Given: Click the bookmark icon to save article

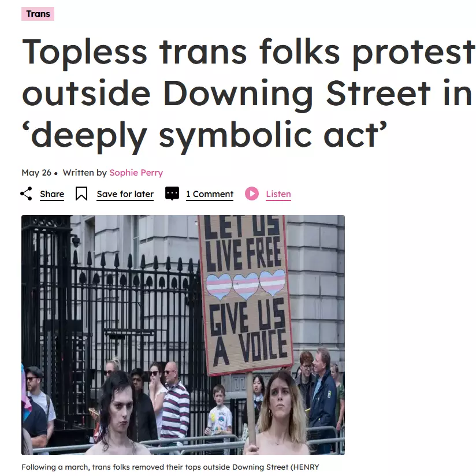Looking at the screenshot, I should click(81, 194).
